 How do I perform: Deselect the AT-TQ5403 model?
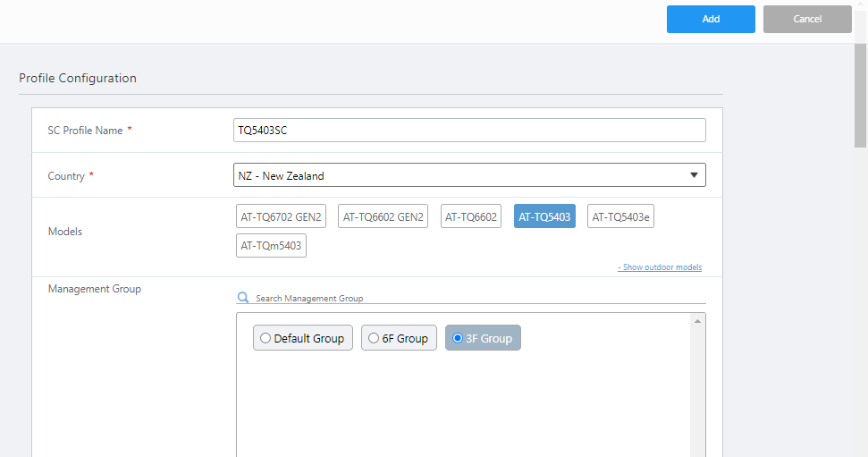[x=544, y=216]
